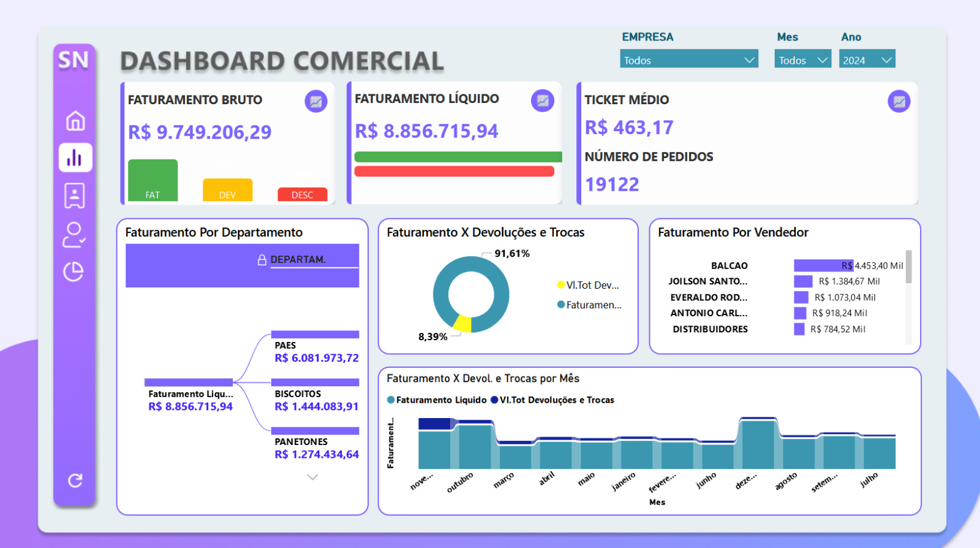
Task: Click the BALCAO vendor bar
Action: pyautogui.click(x=823, y=265)
